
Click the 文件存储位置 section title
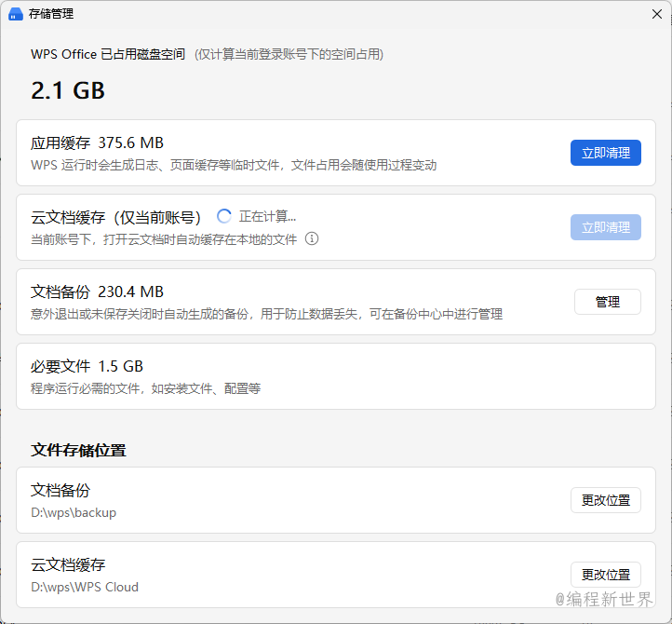pyautogui.click(x=78, y=451)
